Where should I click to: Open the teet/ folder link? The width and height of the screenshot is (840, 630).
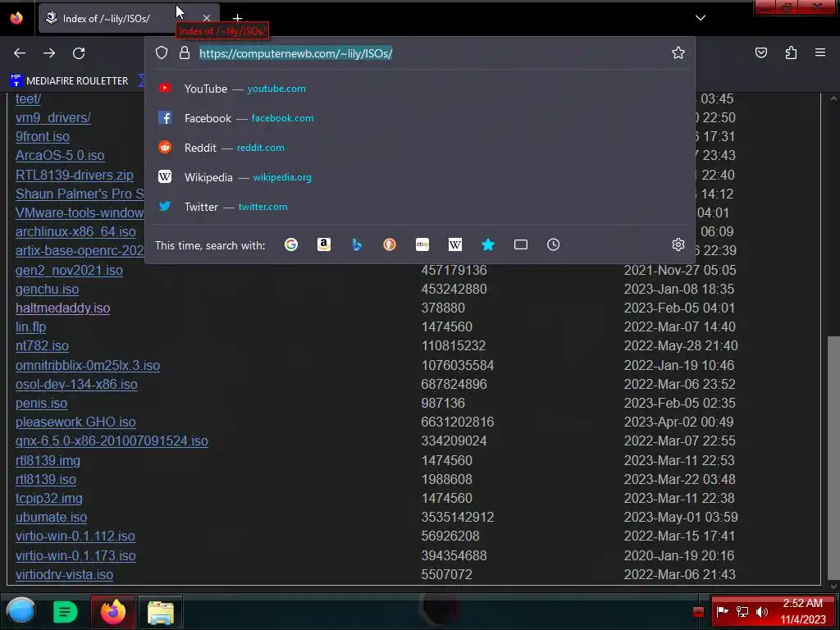(x=28, y=99)
